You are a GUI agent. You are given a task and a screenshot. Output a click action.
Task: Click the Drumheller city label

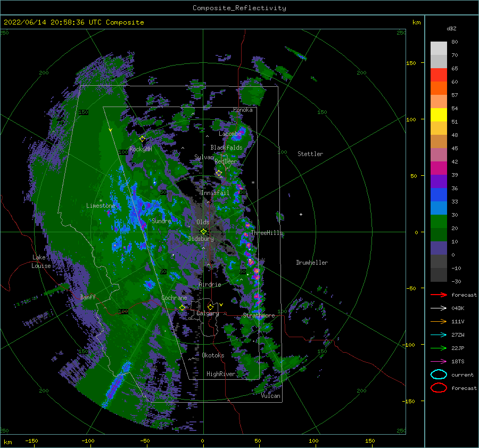pos(312,263)
